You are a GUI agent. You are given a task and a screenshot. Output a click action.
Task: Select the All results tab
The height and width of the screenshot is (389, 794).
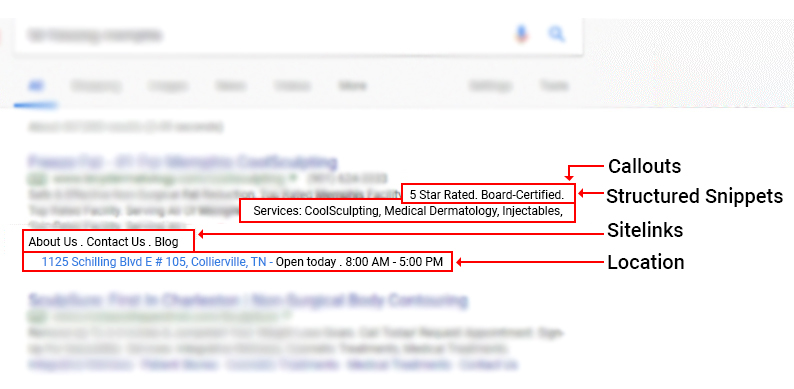[x=36, y=86]
